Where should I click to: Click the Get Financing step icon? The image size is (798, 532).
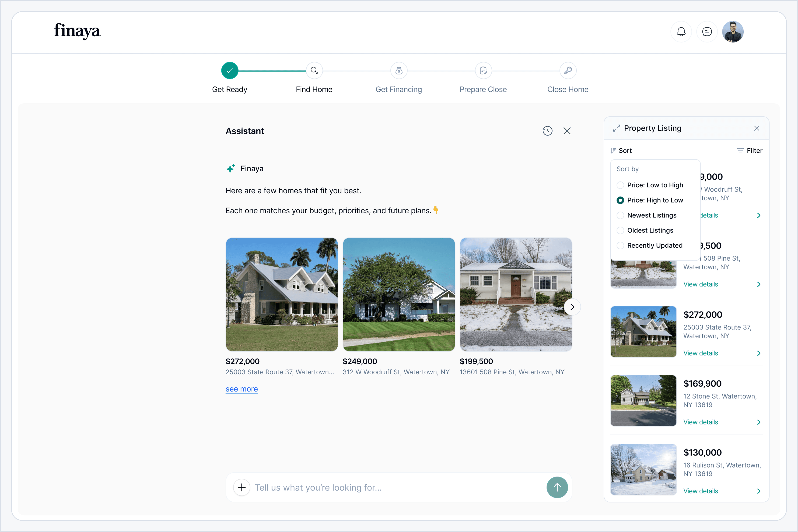click(x=399, y=71)
